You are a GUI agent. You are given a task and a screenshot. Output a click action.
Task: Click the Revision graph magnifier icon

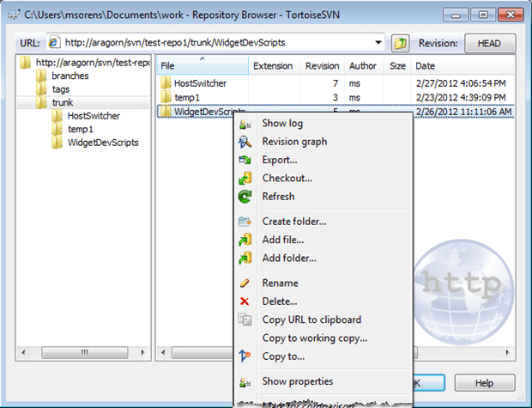pos(245,142)
